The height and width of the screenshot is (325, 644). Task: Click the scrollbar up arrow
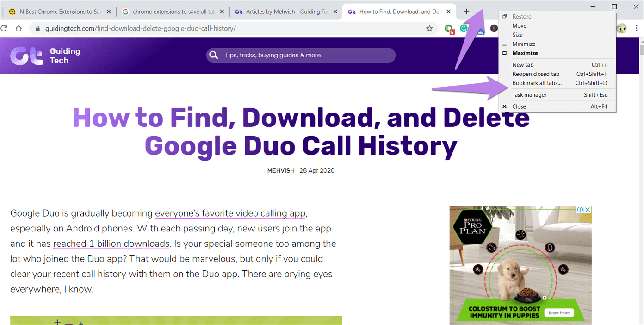[641, 41]
